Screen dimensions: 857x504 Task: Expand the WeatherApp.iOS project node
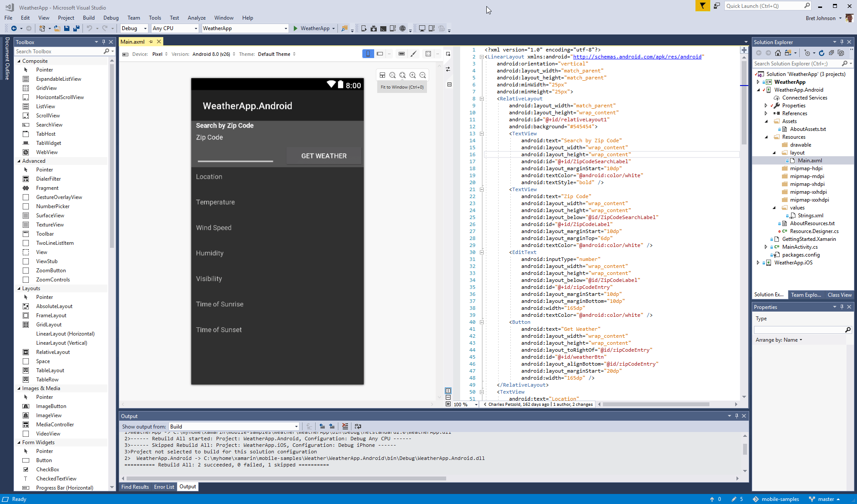point(758,263)
